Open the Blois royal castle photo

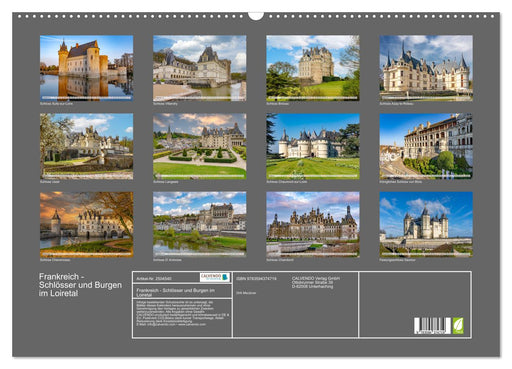coord(426,146)
